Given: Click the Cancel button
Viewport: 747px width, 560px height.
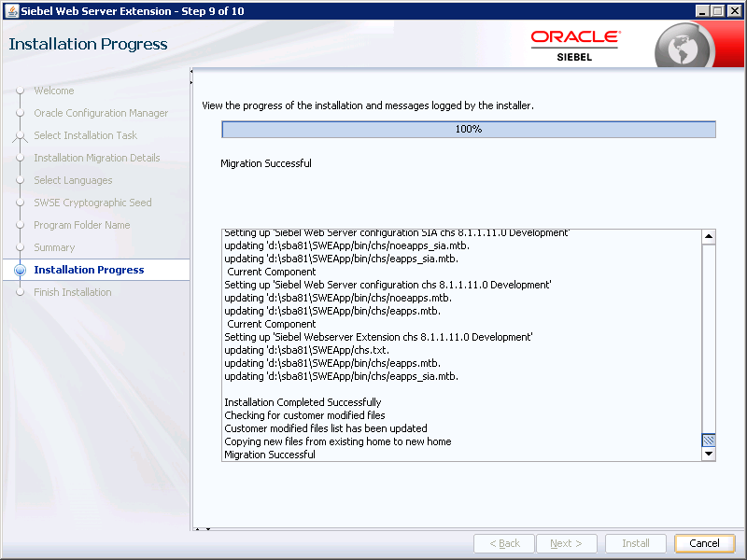Looking at the screenshot, I should pos(704,543).
